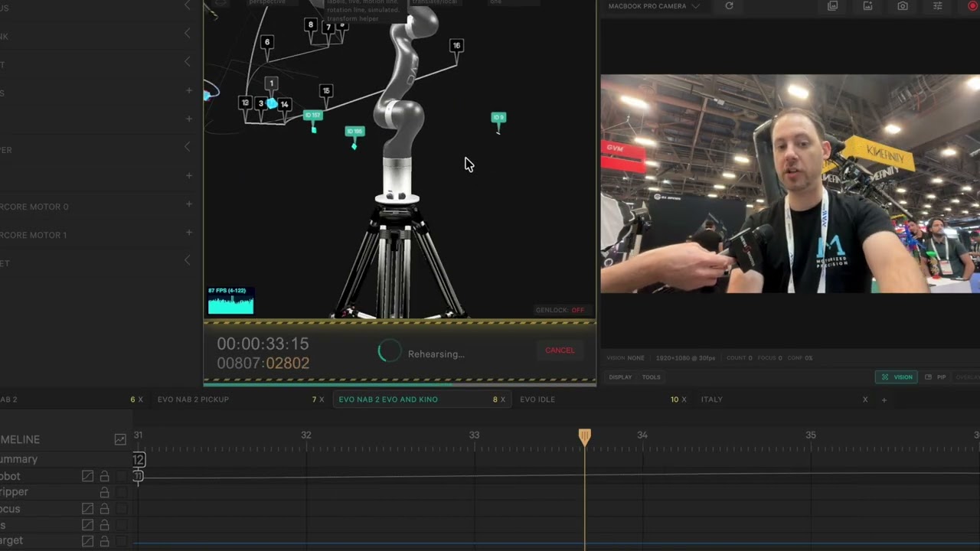The image size is (980, 551).
Task: Switch to the EVO NAB 2 PICKUP tab
Action: pyautogui.click(x=193, y=399)
